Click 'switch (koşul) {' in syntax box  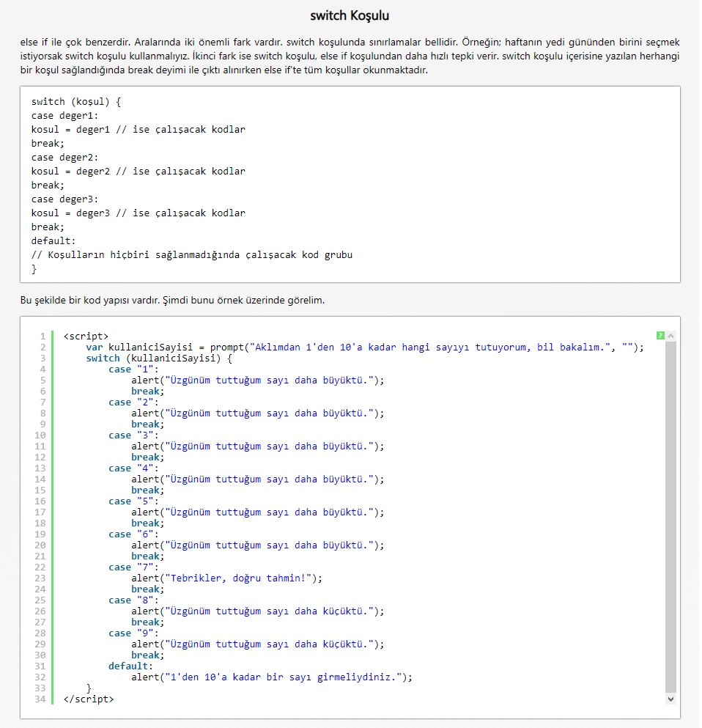(x=76, y=102)
